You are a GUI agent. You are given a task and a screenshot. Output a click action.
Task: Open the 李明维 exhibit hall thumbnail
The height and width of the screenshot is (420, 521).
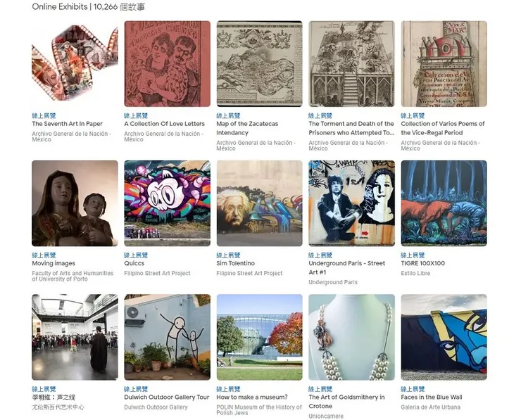click(x=75, y=337)
